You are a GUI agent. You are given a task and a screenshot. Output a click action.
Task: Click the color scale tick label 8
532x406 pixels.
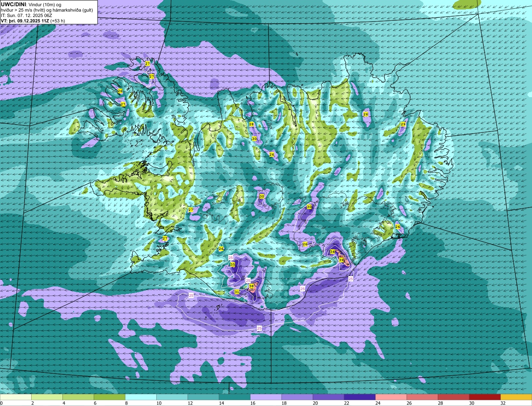(x=126, y=403)
